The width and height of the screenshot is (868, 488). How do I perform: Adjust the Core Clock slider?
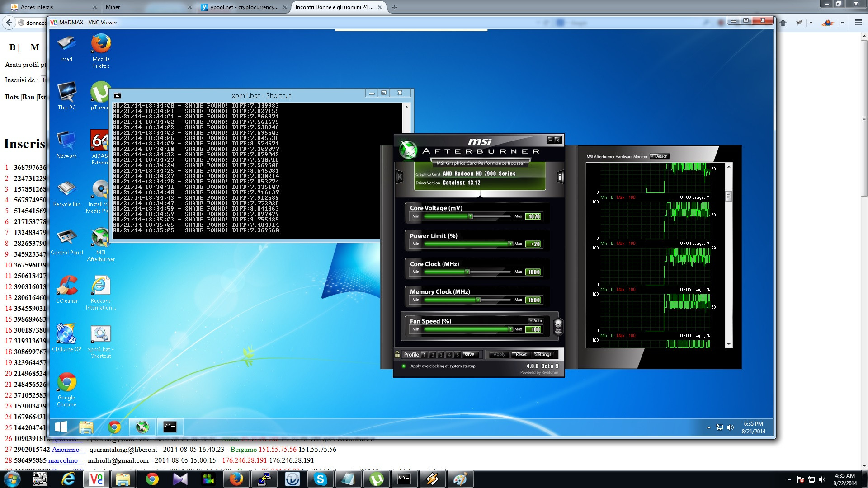pos(467,272)
